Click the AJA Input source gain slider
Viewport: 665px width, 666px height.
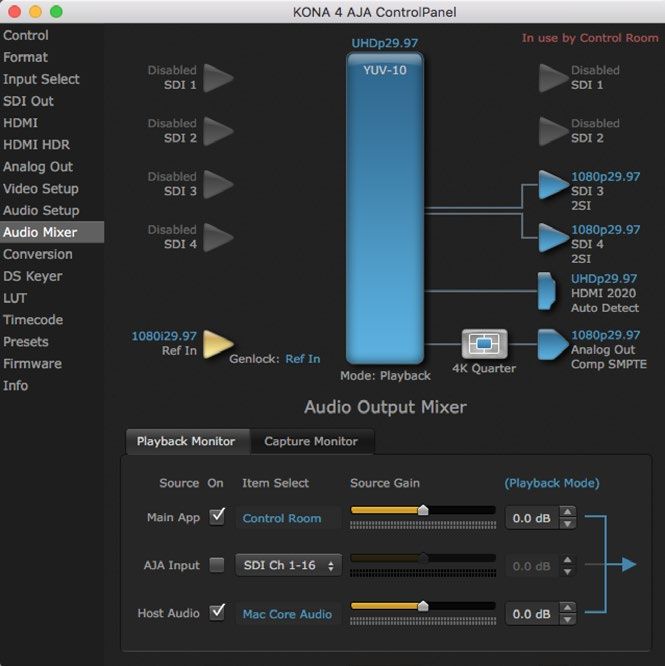coord(423,558)
